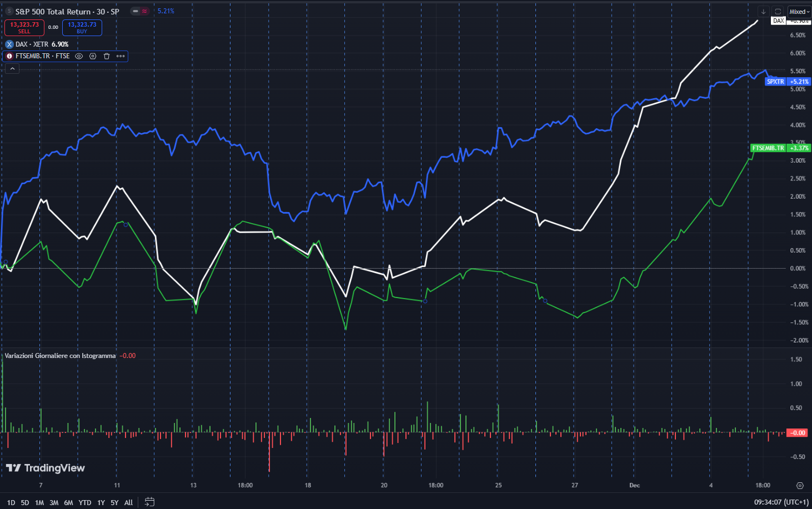Select the 6M time range

click(68, 502)
